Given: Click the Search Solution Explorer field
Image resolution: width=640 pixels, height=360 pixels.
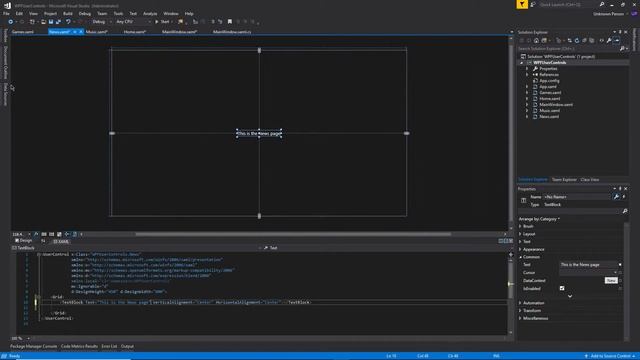Looking at the screenshot, I should point(568,49).
